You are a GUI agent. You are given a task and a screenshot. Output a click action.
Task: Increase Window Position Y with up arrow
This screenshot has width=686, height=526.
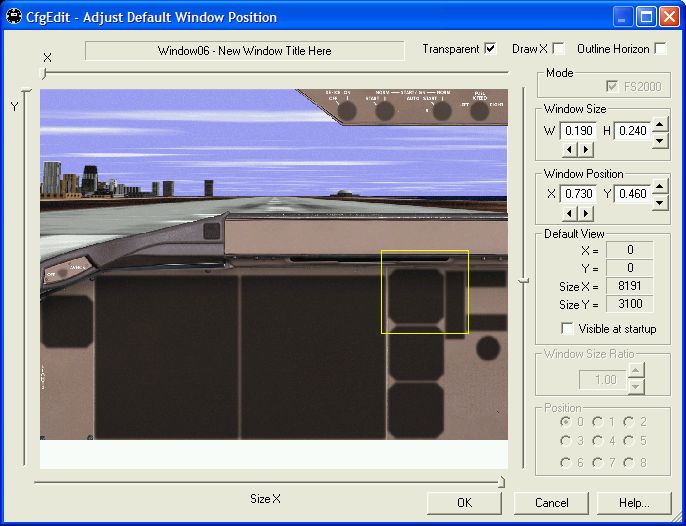(659, 188)
